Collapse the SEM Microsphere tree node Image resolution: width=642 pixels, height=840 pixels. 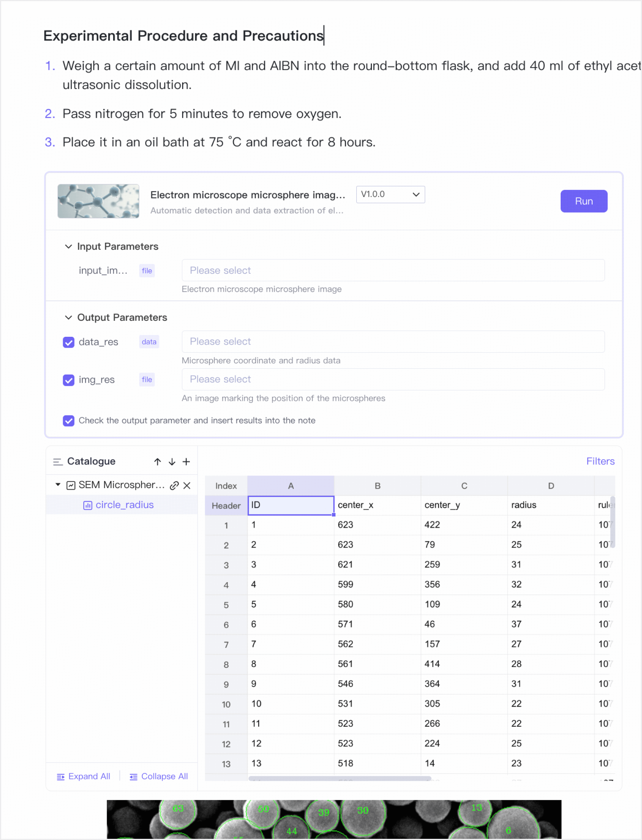pos(58,485)
